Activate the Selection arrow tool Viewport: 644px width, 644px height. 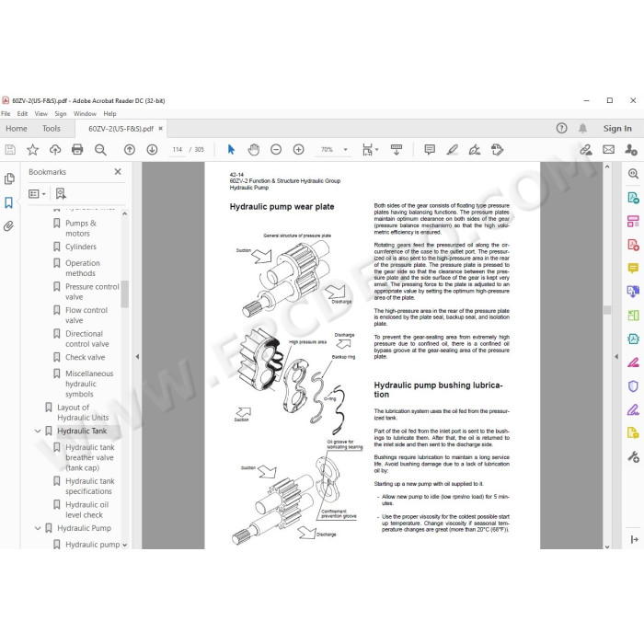tap(231, 150)
